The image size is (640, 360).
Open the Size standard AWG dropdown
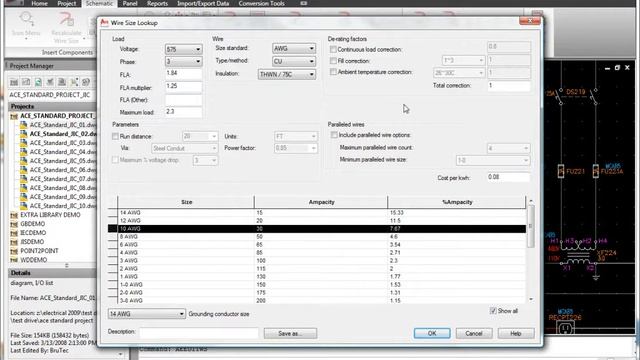tap(294, 48)
